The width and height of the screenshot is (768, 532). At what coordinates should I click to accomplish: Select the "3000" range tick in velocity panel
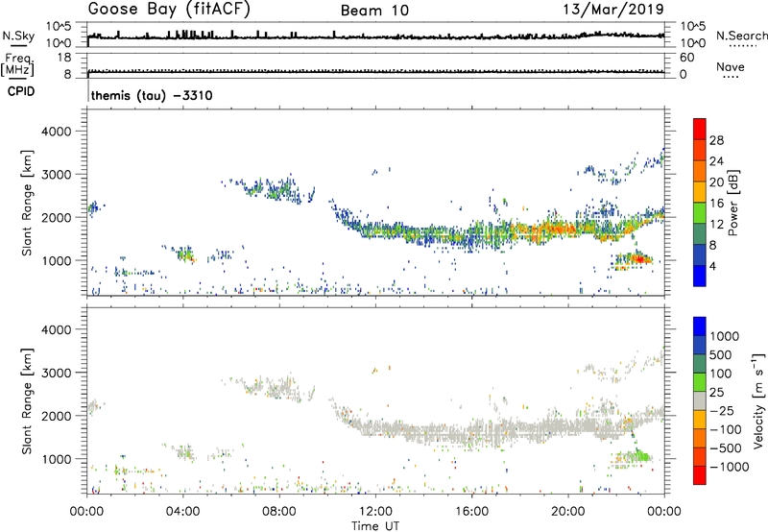coord(57,373)
